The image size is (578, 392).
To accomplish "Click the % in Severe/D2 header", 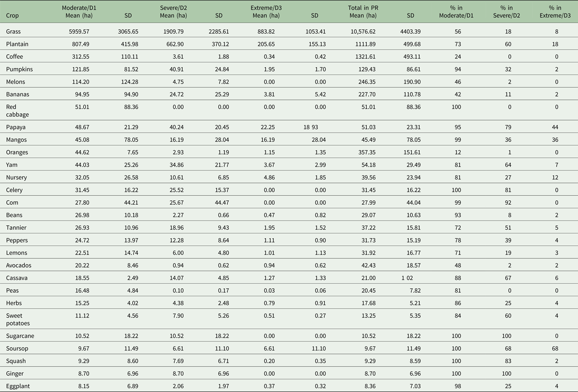I will point(508,12).
